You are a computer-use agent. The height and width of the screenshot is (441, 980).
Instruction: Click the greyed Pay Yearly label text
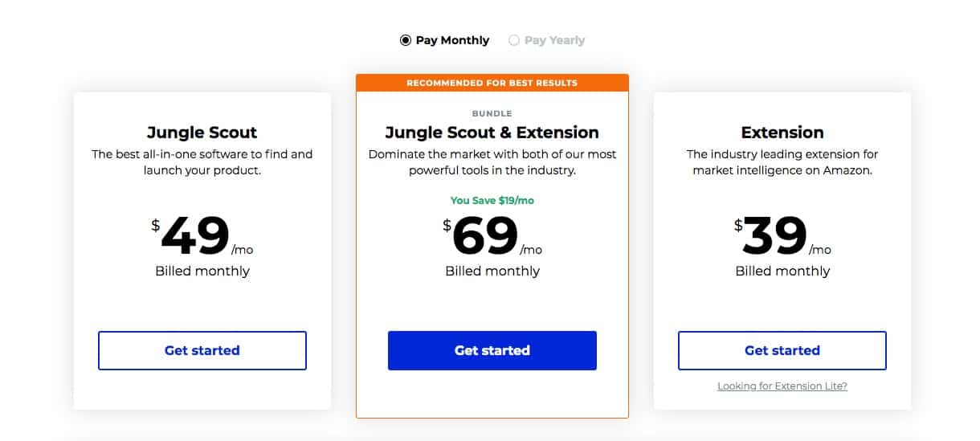554,40
